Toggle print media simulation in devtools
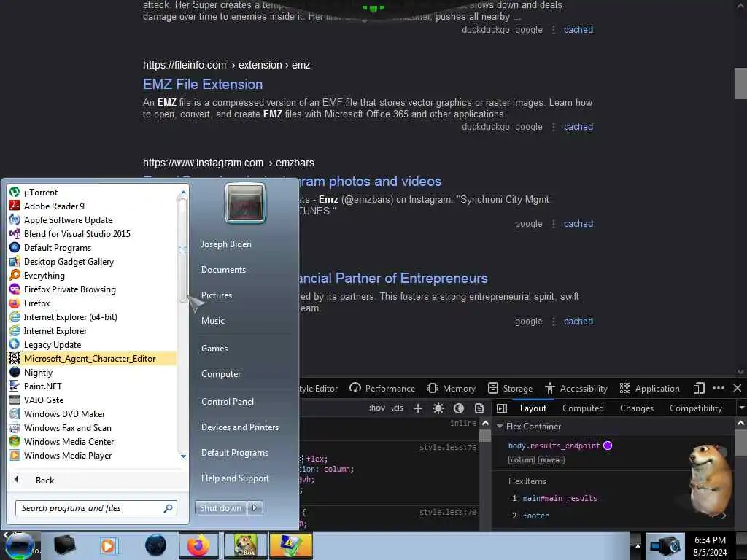The image size is (747, 560). 479,408
